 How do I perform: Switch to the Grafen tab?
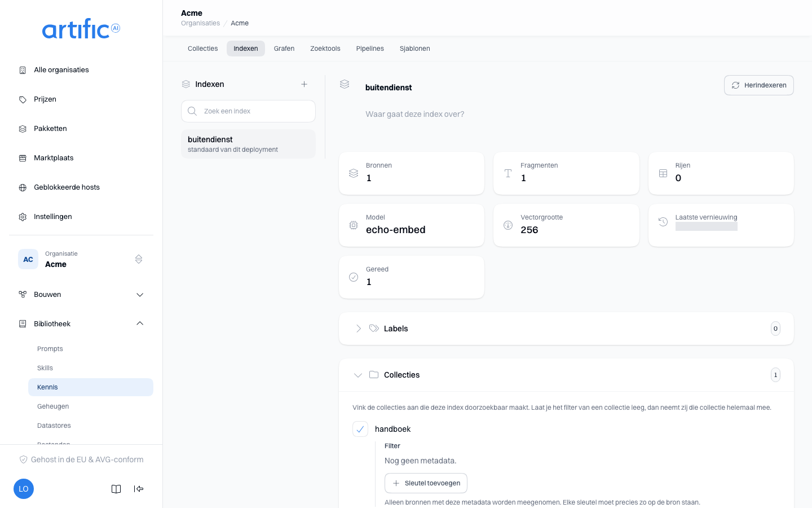pos(284,49)
